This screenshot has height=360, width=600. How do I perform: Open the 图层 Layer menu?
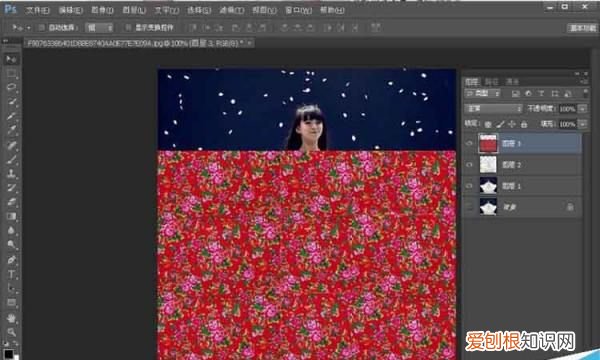[x=134, y=10]
